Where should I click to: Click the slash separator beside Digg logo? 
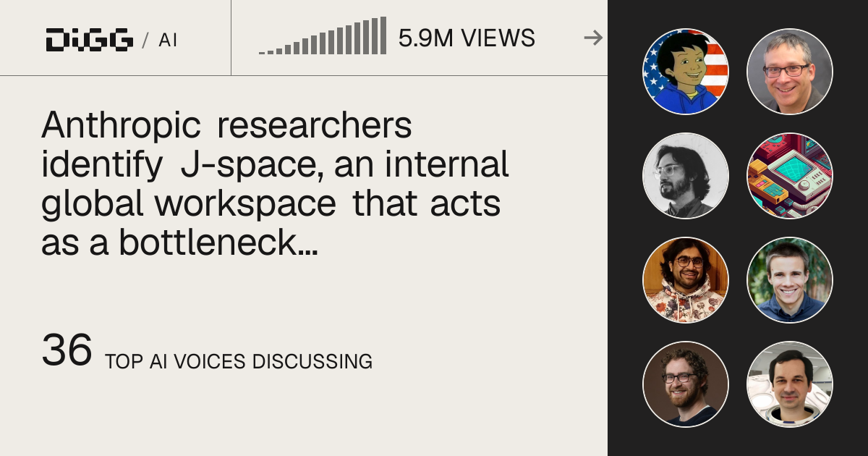[145, 40]
